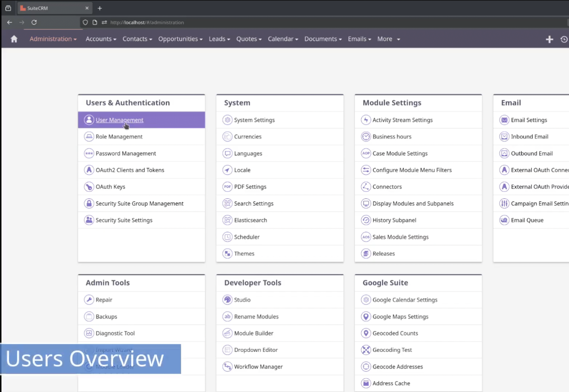Select the Studio icon under Developer Tools
This screenshot has height=392, width=569.
(227, 299)
